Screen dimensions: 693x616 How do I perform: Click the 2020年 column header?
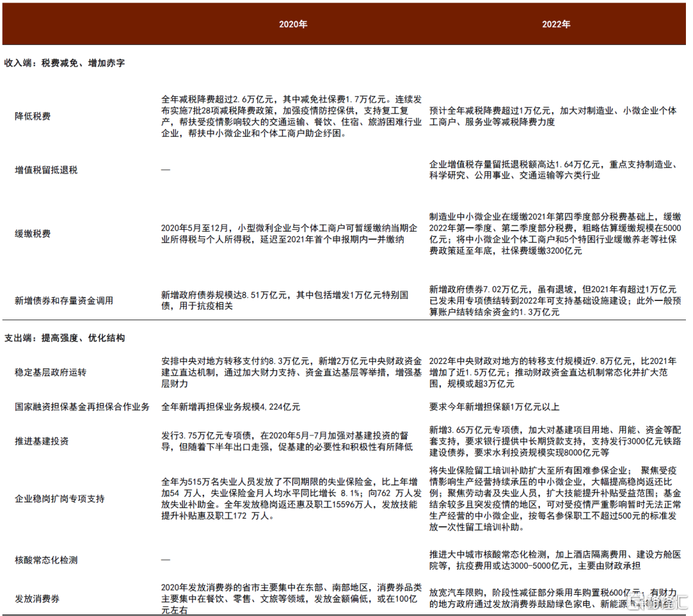pyautogui.click(x=293, y=24)
